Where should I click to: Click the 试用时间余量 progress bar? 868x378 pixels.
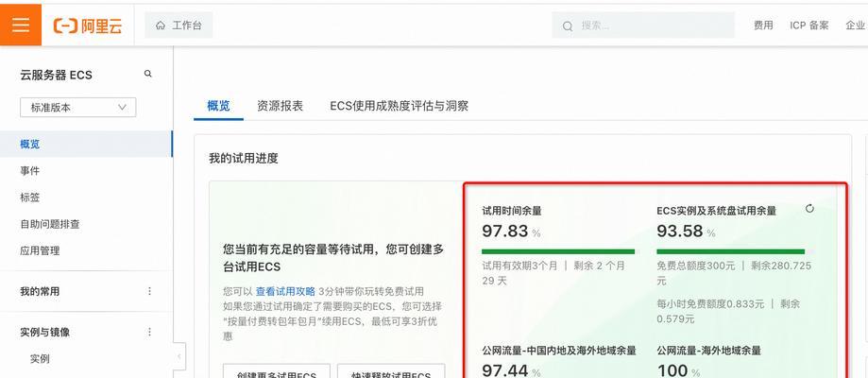click(560, 251)
